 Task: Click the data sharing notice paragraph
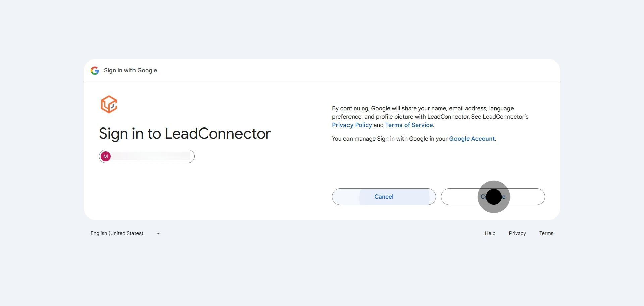tap(430, 117)
